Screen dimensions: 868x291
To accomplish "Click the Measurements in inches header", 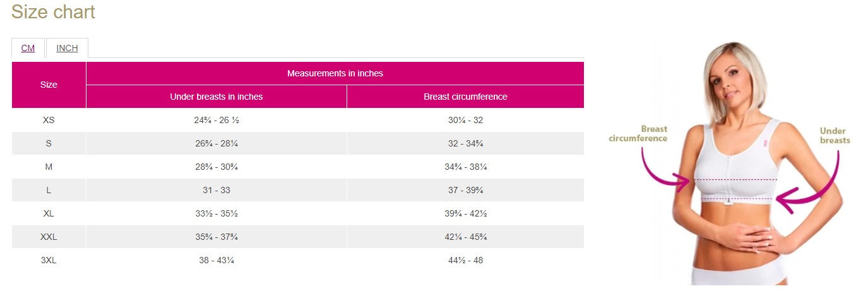I will (335, 73).
